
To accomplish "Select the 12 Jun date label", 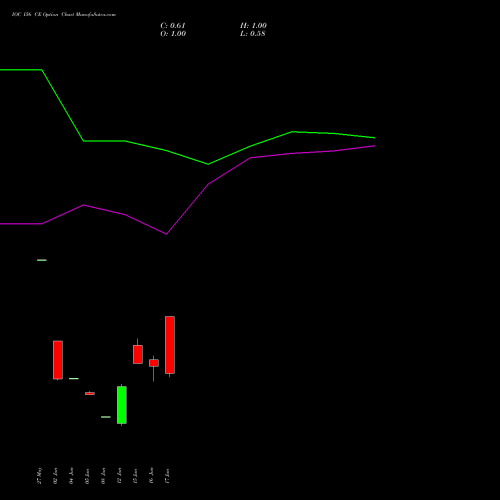I will (x=119, y=476).
